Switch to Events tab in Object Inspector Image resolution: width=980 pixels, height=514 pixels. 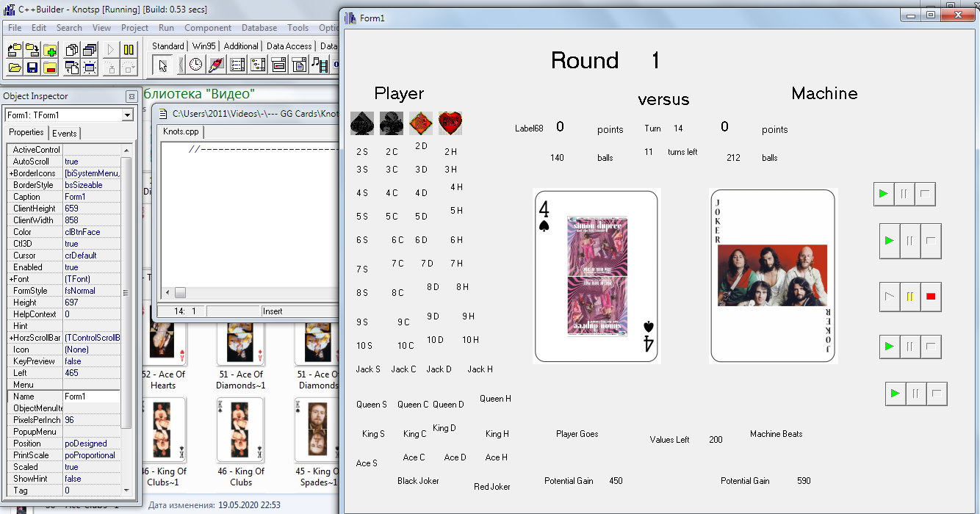tap(65, 133)
